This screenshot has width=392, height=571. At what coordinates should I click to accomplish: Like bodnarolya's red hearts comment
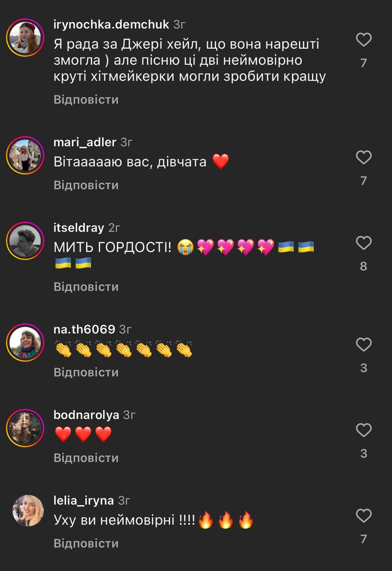(364, 430)
